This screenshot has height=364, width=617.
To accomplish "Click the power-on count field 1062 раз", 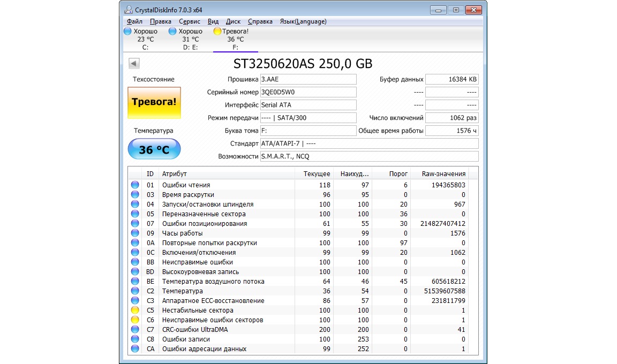I will [x=452, y=118].
